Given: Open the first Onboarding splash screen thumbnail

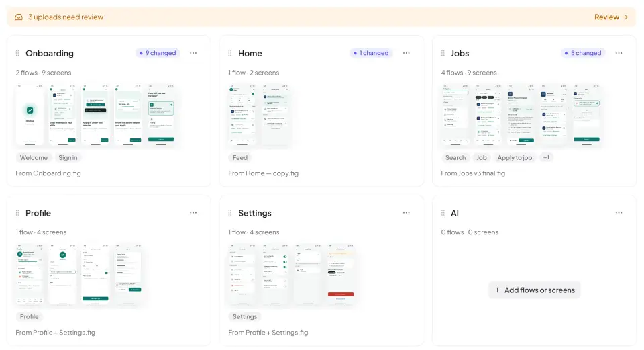Looking at the screenshot, I should click(30, 115).
